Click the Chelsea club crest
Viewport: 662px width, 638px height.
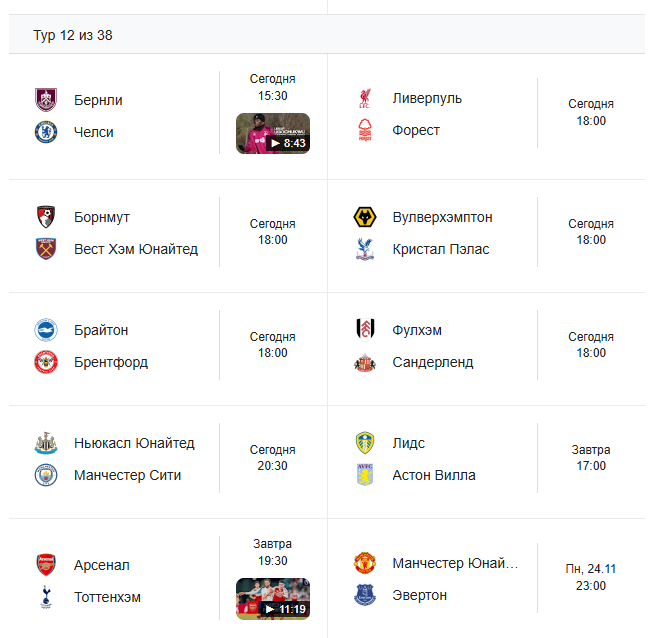pos(46,132)
